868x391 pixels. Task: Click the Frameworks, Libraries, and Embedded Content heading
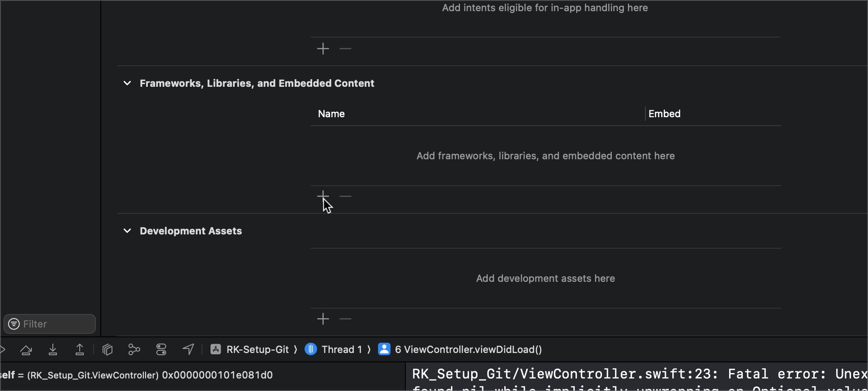[x=257, y=83]
